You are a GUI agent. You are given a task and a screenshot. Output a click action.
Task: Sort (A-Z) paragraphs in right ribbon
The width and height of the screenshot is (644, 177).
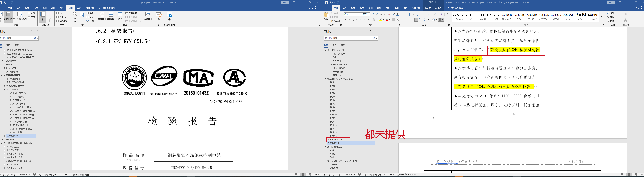[442, 14]
